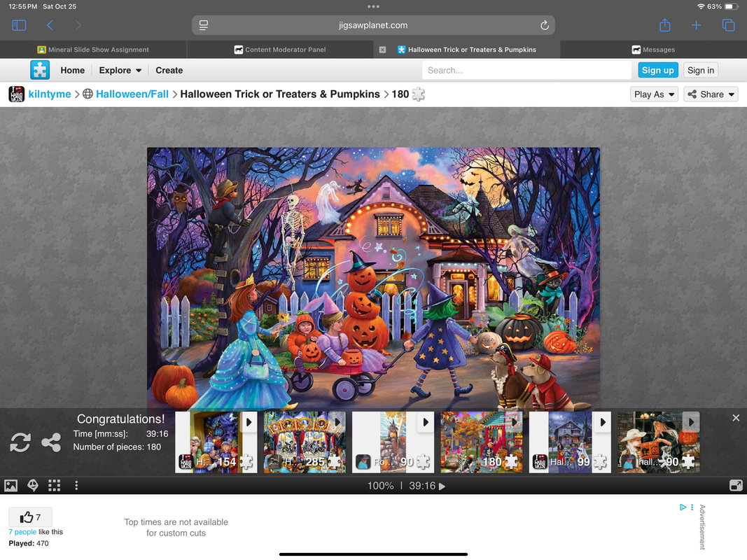Restart the puzzle with the refresh icon
747x560 pixels.
[20, 442]
